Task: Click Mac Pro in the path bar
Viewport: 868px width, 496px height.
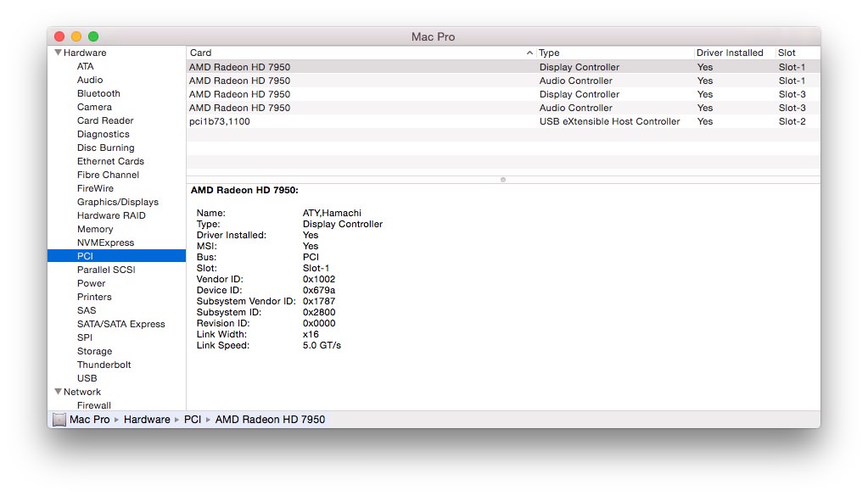Action: point(90,419)
